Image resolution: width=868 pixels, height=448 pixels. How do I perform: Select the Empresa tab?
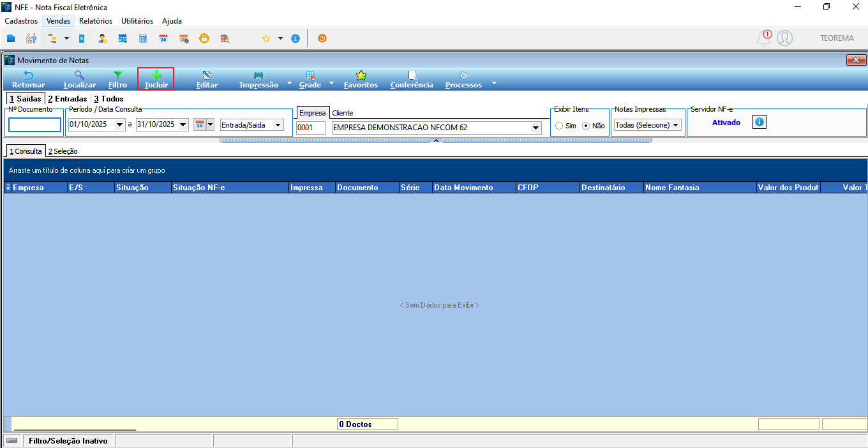(312, 113)
